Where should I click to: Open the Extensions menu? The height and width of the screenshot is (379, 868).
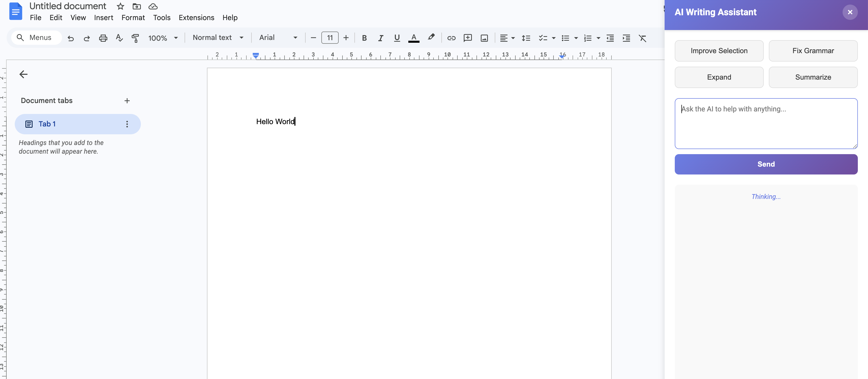coord(196,18)
